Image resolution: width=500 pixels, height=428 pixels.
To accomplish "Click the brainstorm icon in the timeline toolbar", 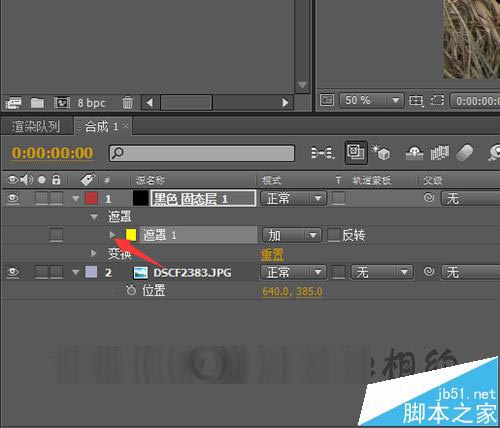I will (x=494, y=153).
